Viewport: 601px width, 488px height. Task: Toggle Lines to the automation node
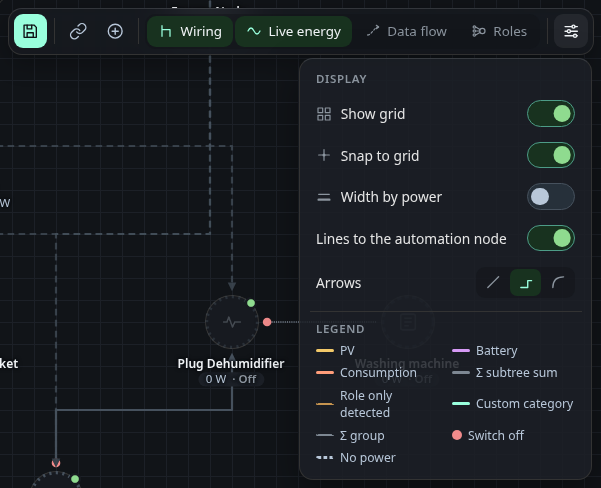pos(551,238)
